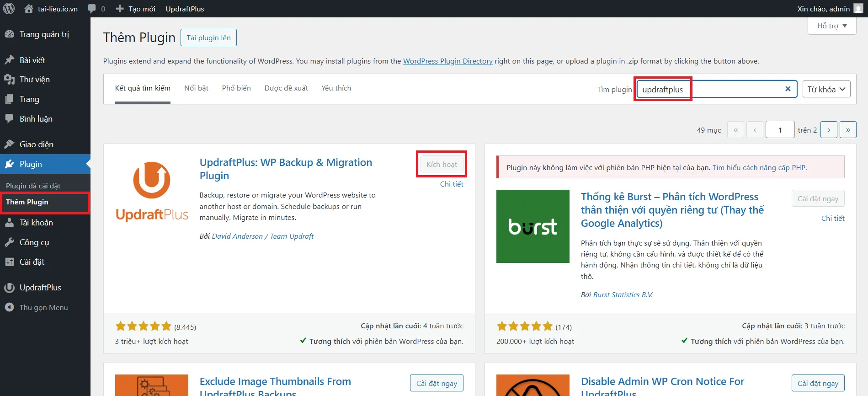Open WordPress Plugin Directory link
Screen dimensions: 868x396
point(447,61)
